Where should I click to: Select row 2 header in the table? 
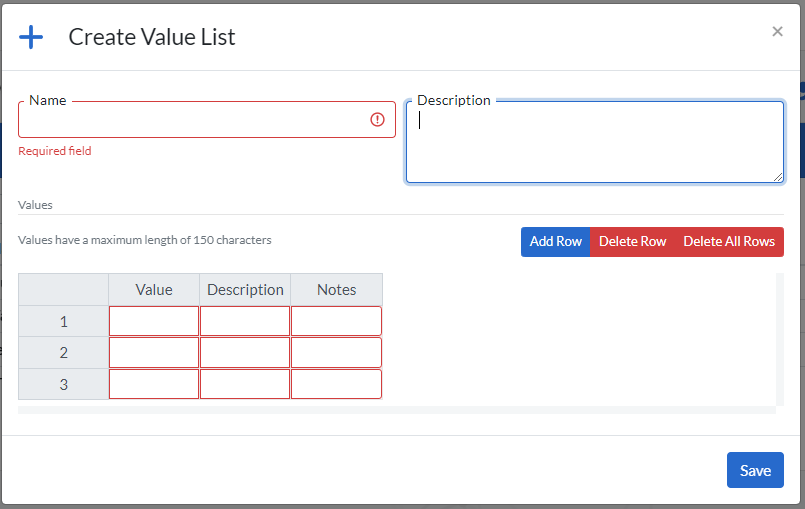63,352
